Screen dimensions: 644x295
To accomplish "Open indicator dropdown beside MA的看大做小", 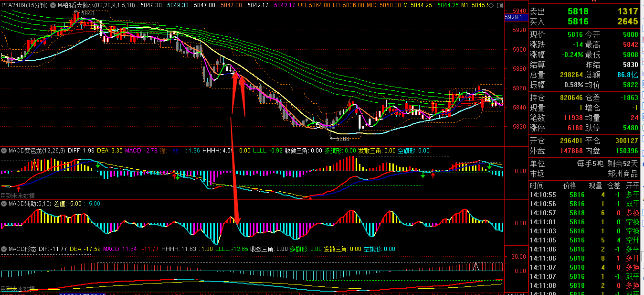I will tap(53, 4).
